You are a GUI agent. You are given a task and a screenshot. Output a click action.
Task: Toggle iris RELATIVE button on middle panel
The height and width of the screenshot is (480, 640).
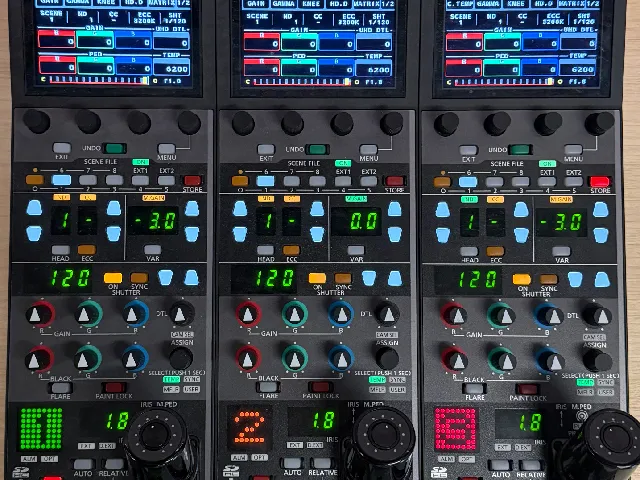(322, 463)
